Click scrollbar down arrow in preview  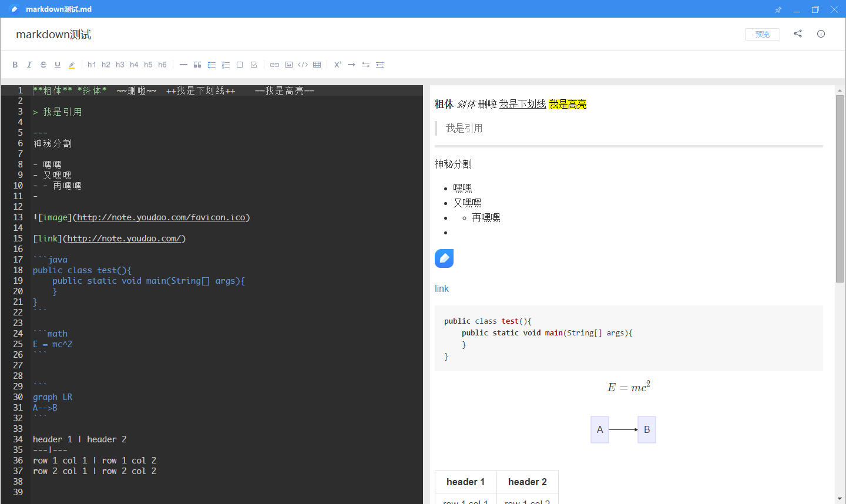840,499
